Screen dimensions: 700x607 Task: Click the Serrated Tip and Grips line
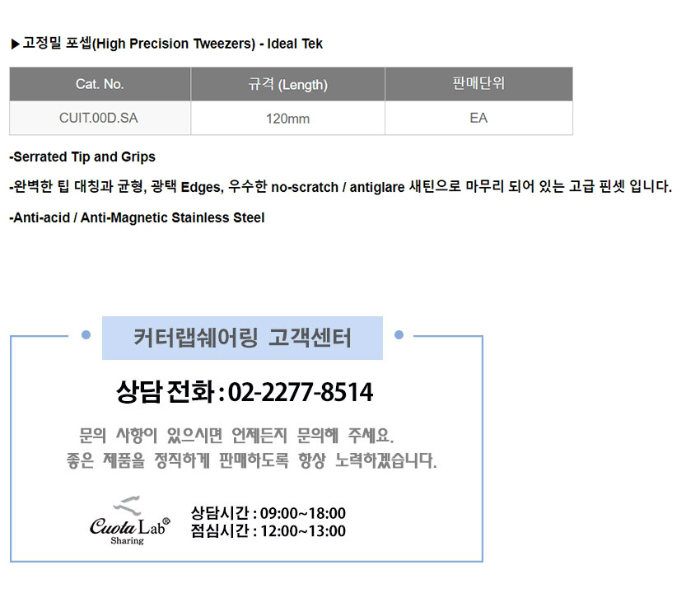[x=82, y=156]
